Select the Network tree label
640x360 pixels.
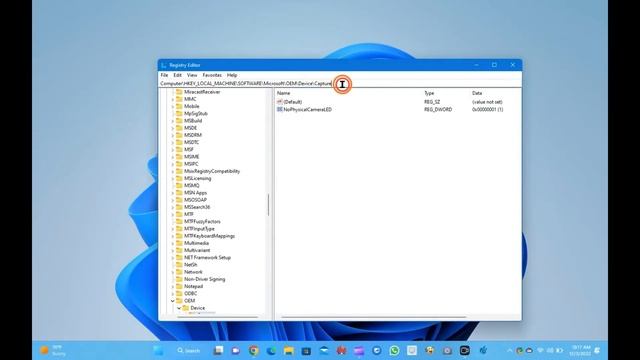pyautogui.click(x=193, y=272)
